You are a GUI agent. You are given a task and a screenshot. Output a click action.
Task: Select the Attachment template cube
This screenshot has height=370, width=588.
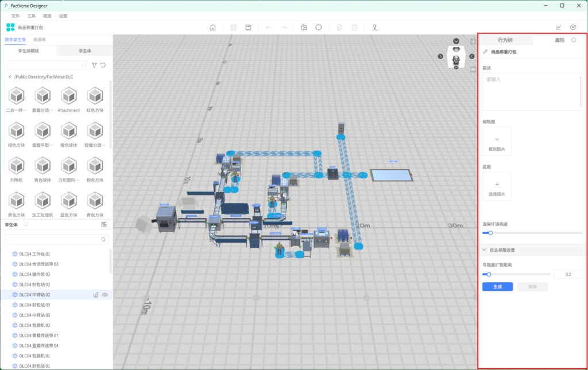[69, 96]
